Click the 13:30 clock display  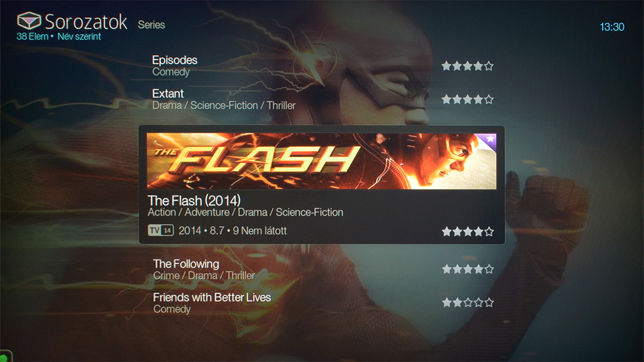612,27
